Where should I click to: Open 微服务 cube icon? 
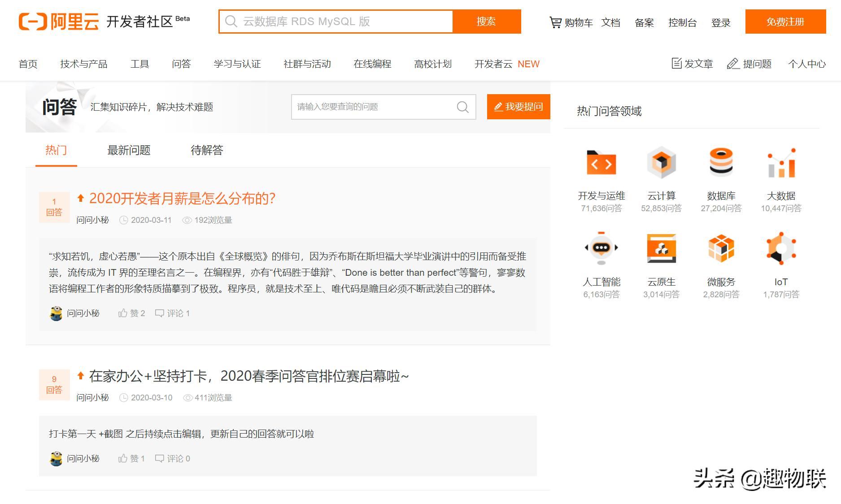coord(721,248)
